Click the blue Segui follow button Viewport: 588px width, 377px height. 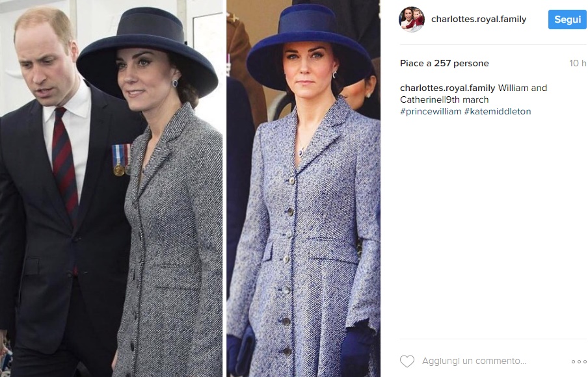[x=567, y=19]
